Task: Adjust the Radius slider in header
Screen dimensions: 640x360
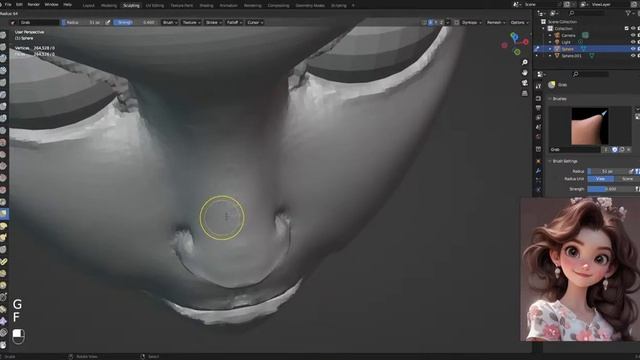Action: (82, 22)
